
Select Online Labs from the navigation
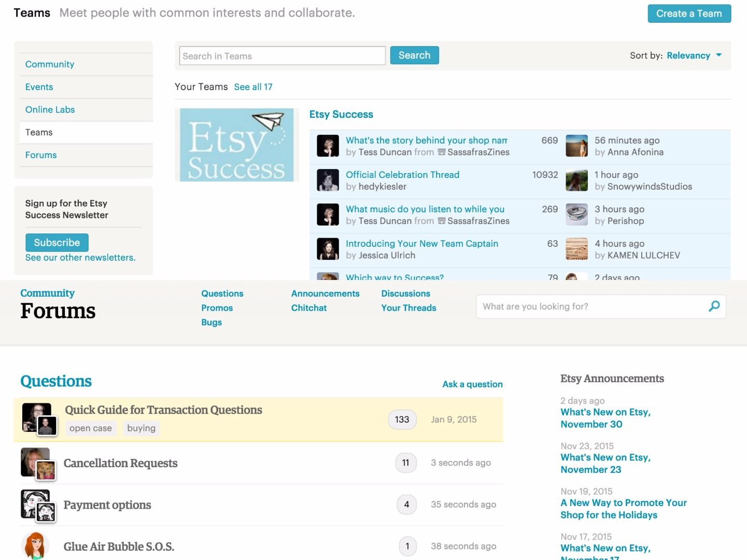[x=50, y=109]
